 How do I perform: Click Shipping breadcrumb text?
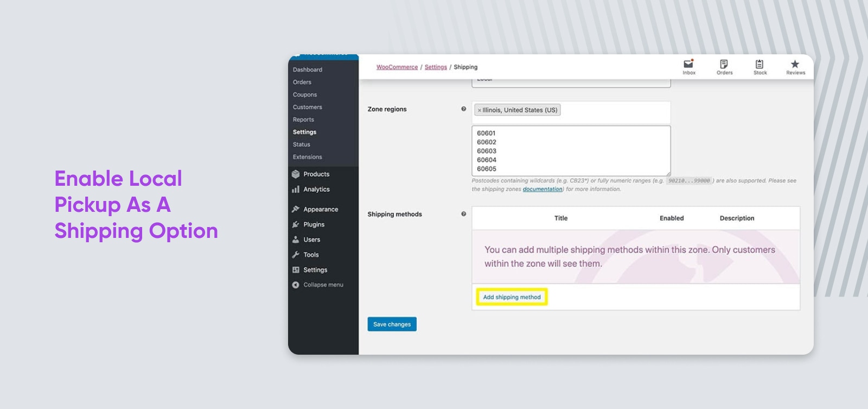point(465,67)
